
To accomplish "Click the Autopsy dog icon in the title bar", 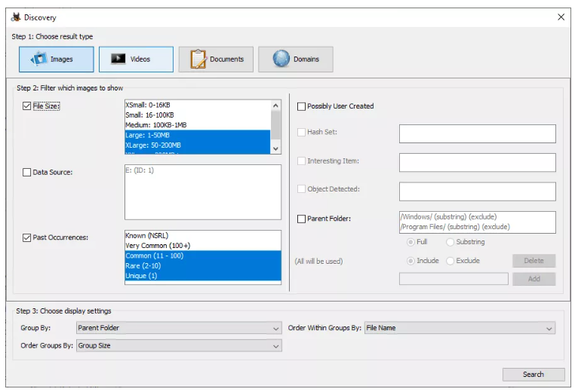I will pyautogui.click(x=16, y=17).
